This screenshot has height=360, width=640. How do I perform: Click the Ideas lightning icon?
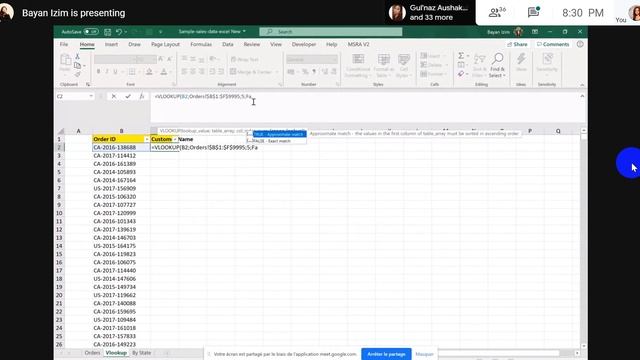[x=521, y=59]
